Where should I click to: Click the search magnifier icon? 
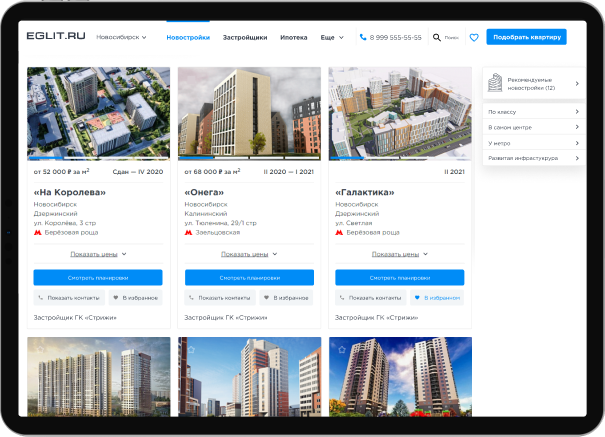coord(437,37)
